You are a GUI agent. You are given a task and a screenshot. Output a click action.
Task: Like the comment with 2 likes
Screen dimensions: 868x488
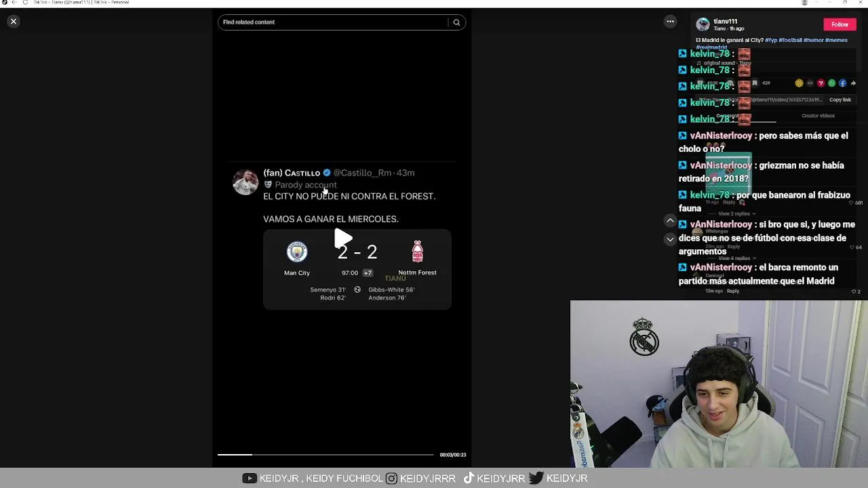[x=854, y=291]
